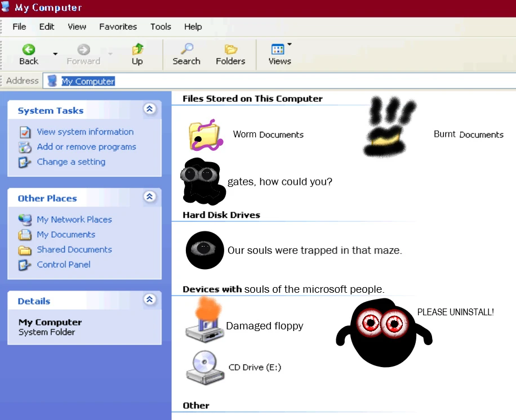Click the address bar My Computer field

point(279,81)
